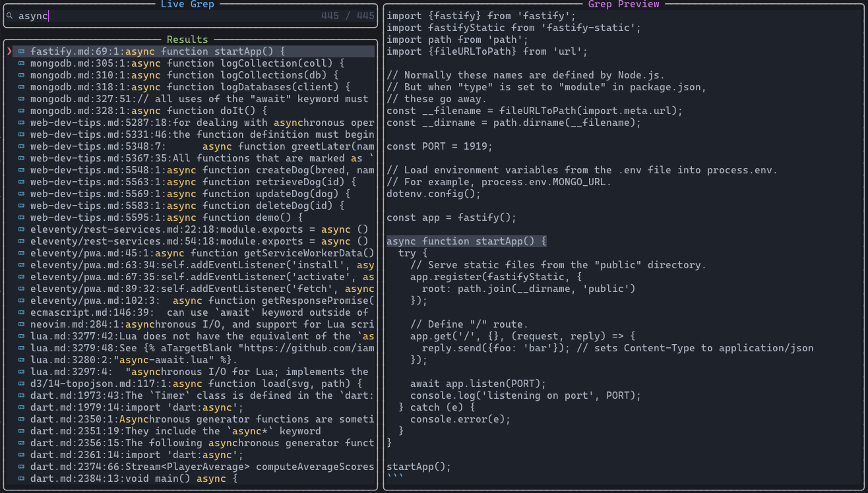
Task: Click file icon beside web-dev-tips.md:5595 result
Action: 22,217
